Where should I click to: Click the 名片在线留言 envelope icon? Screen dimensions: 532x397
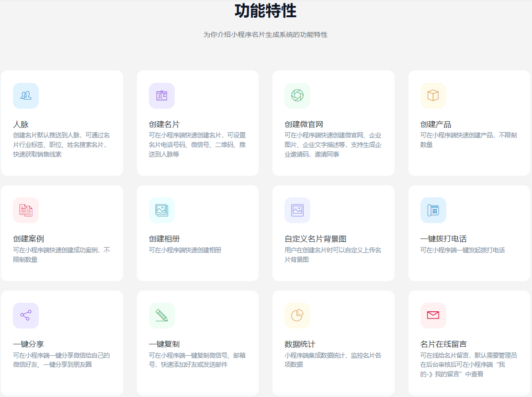(x=433, y=316)
